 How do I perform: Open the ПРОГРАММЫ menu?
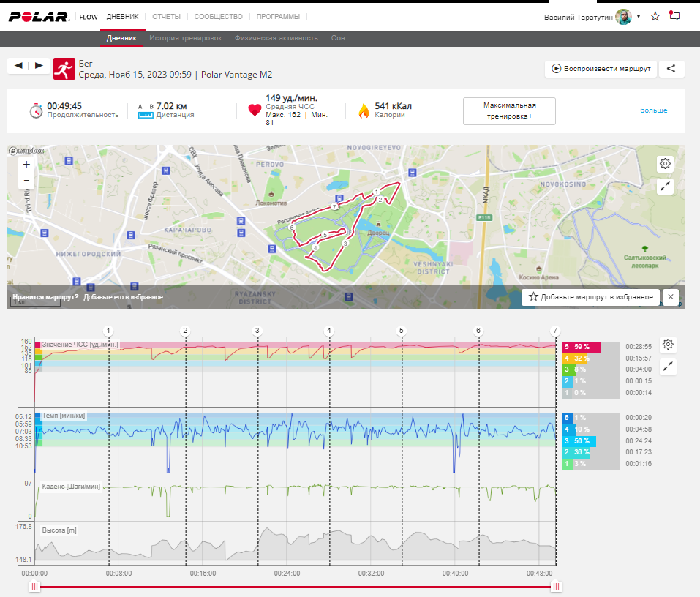278,17
